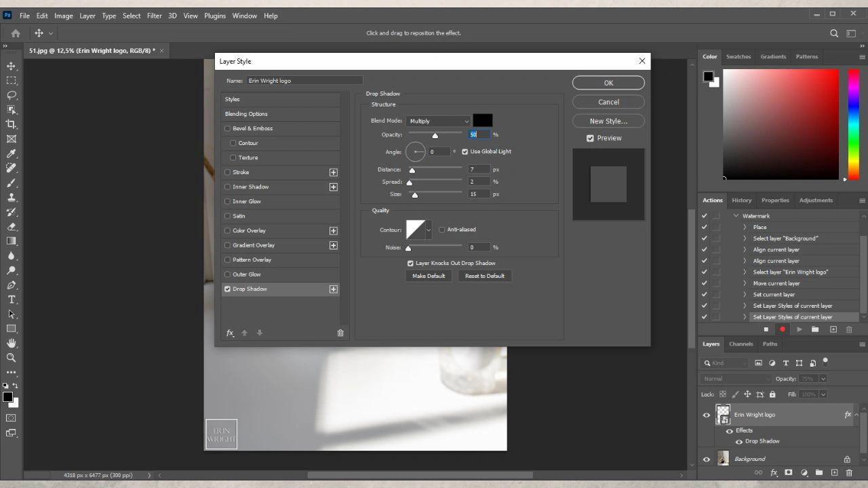Click Cancel in the Layer Style dialog
The image size is (868, 488).
[x=608, y=102]
